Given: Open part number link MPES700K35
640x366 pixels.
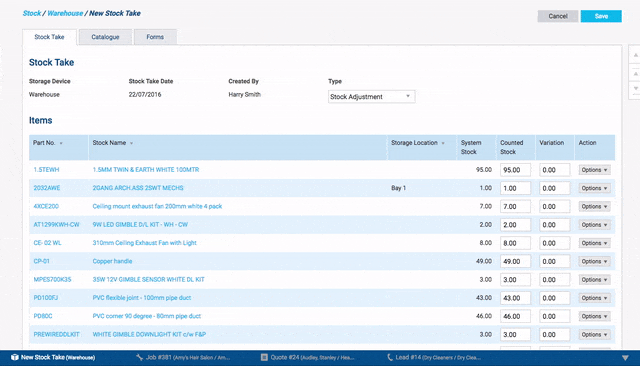Looking at the screenshot, I should click(x=52, y=280).
